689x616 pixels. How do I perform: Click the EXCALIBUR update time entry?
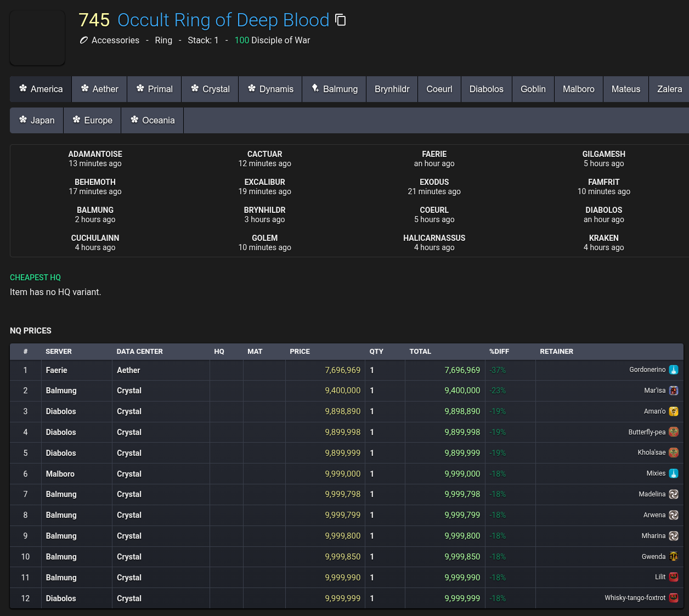[x=265, y=187]
